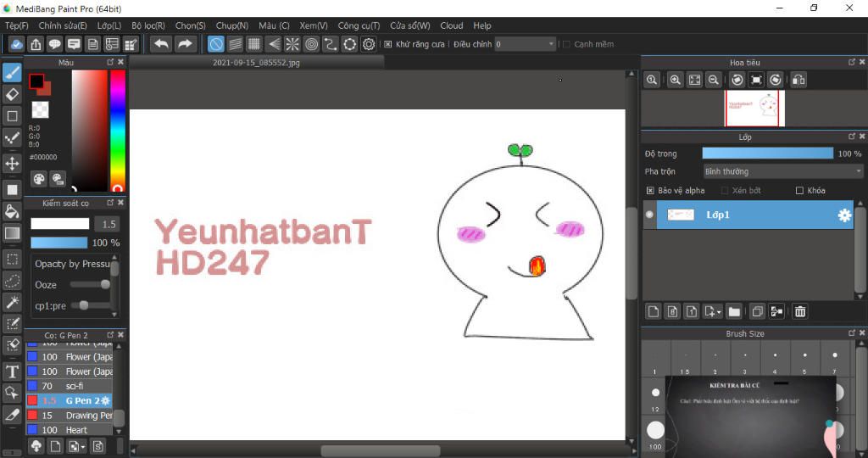This screenshot has width=868, height=458.
Task: Select the Text tool
Action: (x=12, y=371)
